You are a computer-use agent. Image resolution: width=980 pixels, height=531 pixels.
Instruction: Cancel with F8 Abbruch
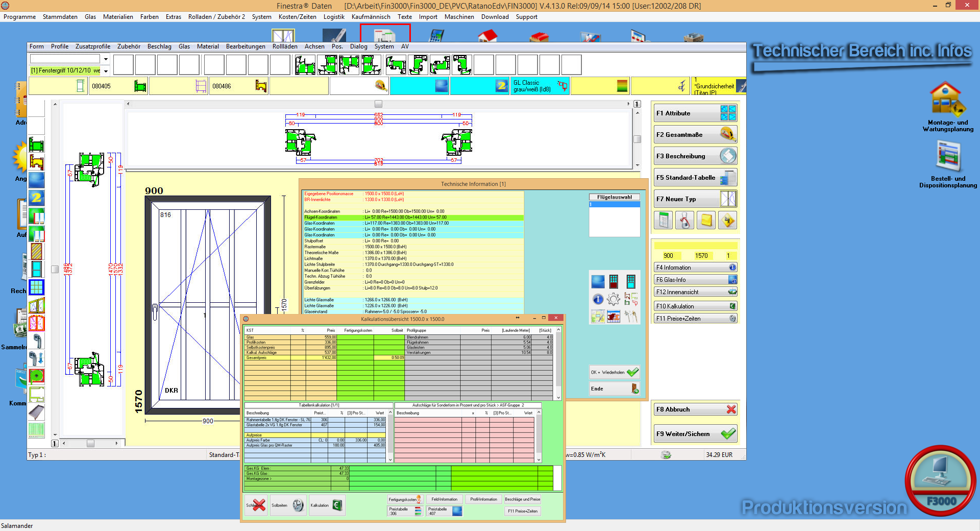(x=695, y=409)
